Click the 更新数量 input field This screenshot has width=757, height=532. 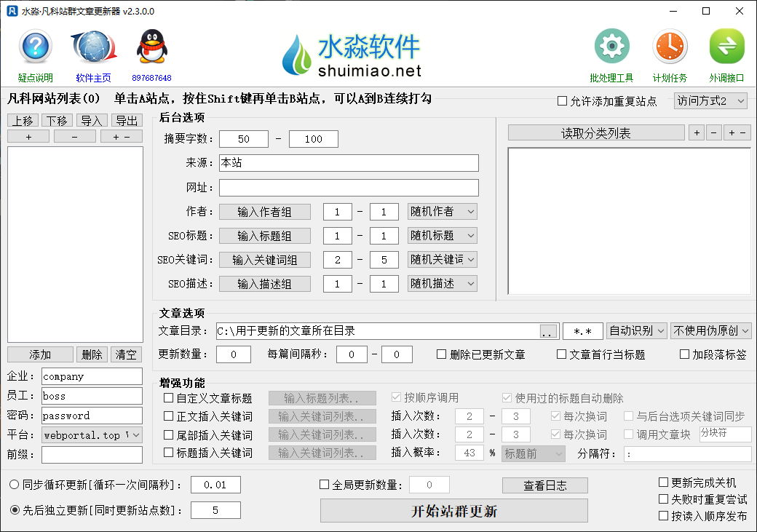point(234,354)
